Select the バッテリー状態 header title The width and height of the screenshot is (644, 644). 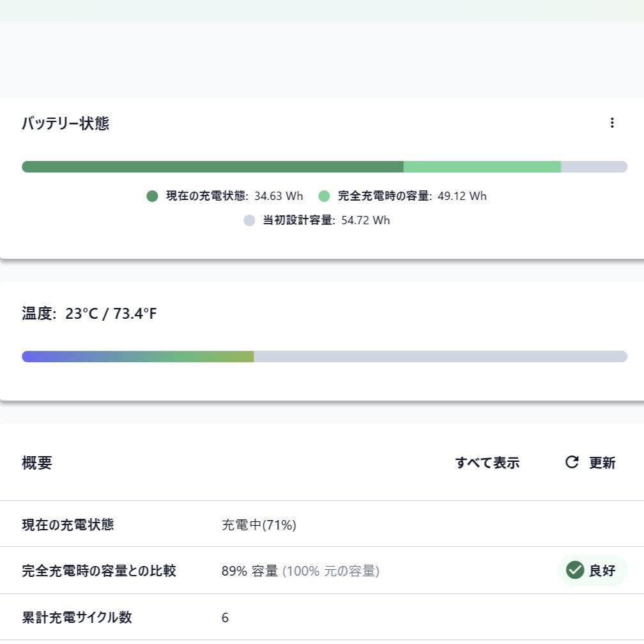66,123
